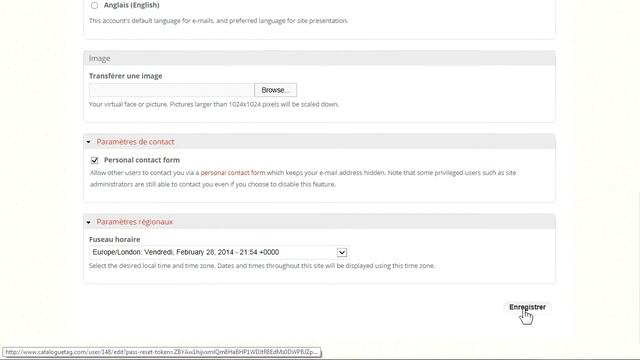Collapse the Paramètres de contact section arrow
The height and width of the screenshot is (360, 640).
coord(89,142)
